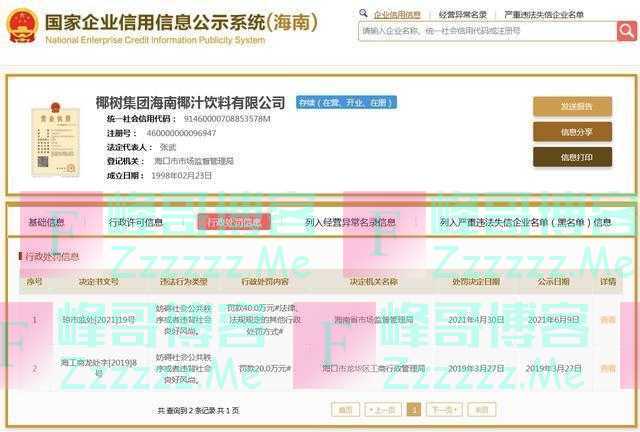The image size is (640, 432).
Task: Switch to the 列入严重违法失信企业名单（黑名单）信息 tab
Action: (525, 222)
